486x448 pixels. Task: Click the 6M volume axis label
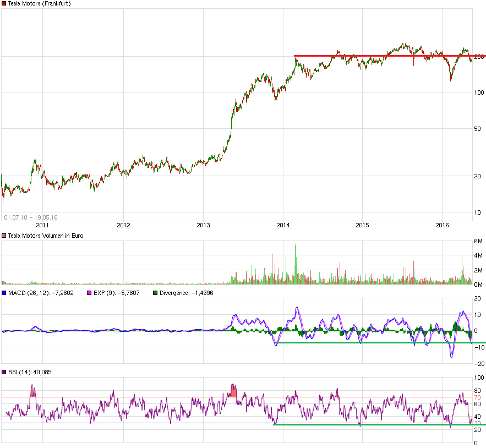pos(478,241)
